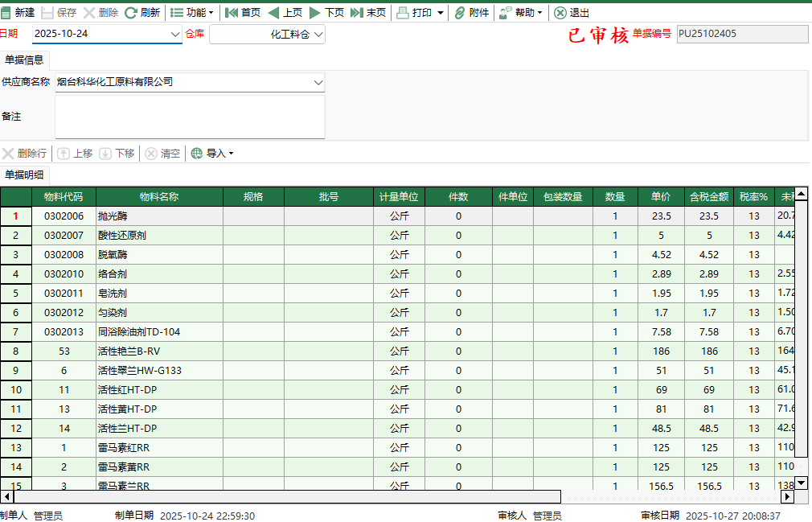This screenshot has width=812, height=522.
Task: Click the 导入 (Import) icon
Action: tap(211, 153)
